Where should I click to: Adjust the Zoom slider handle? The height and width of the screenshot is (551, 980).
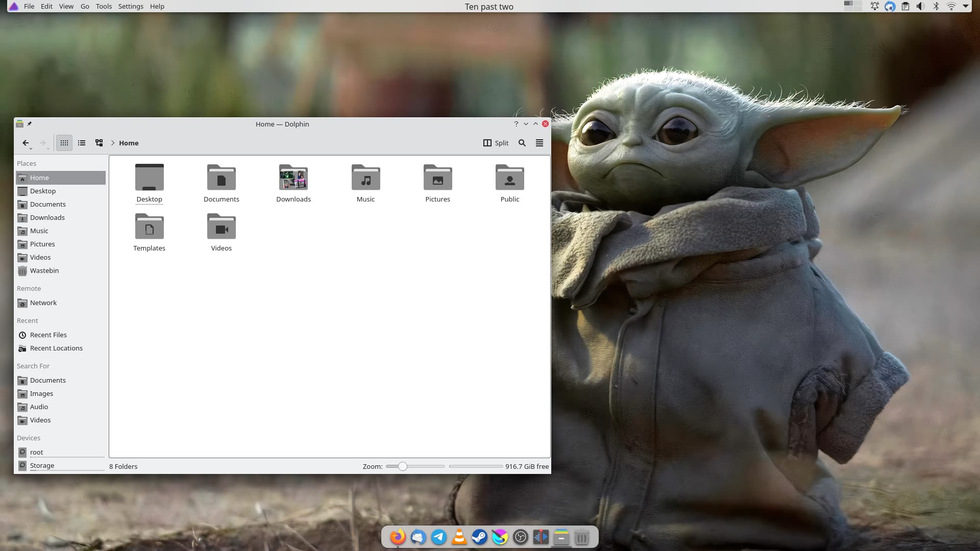403,466
